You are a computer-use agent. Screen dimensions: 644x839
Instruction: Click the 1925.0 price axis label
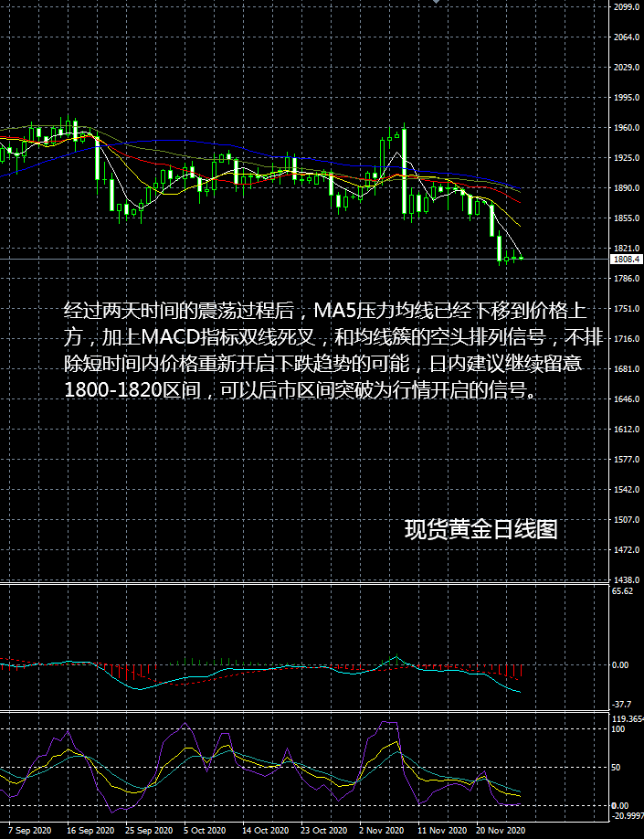click(627, 158)
